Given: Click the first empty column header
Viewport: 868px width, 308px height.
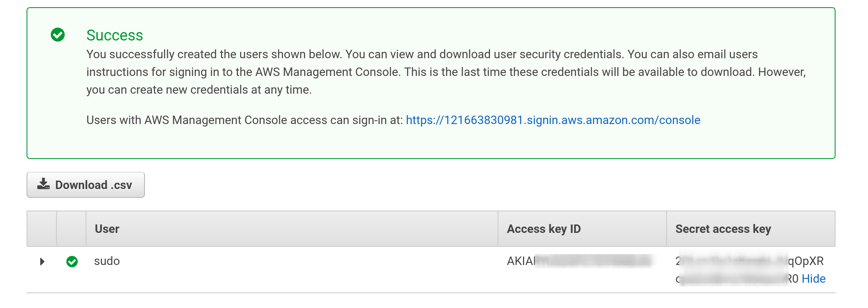Looking at the screenshot, I should tap(42, 229).
